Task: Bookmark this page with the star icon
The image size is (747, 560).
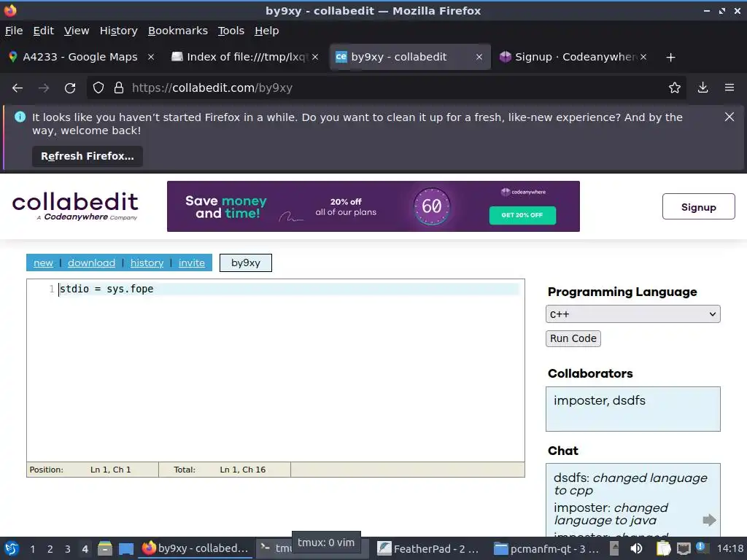Action: pyautogui.click(x=675, y=87)
